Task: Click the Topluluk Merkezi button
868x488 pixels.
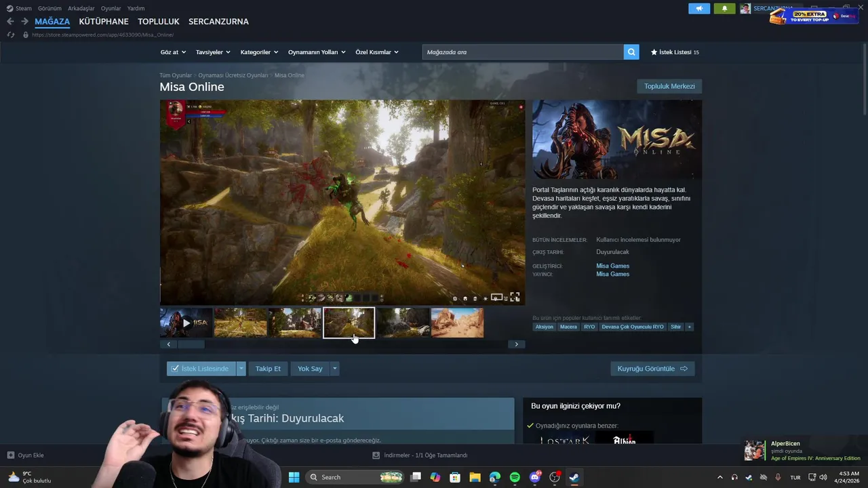Action: pyautogui.click(x=669, y=86)
